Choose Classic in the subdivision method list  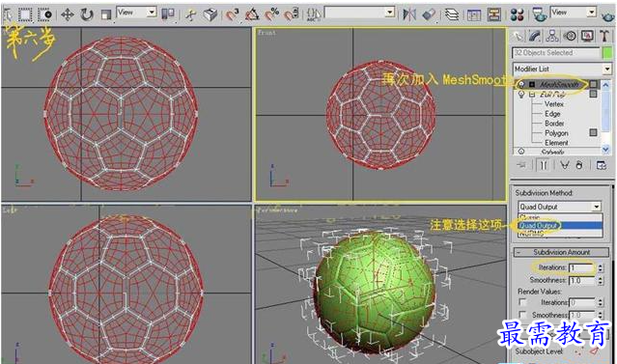point(560,217)
